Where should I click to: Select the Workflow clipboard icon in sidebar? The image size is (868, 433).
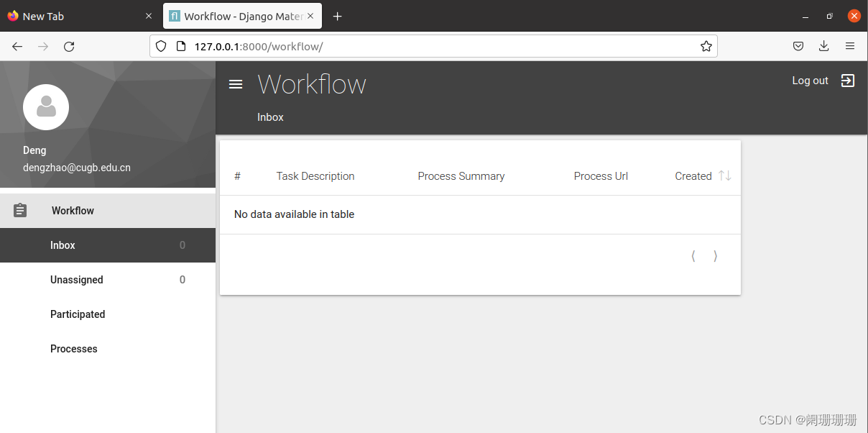pos(19,210)
